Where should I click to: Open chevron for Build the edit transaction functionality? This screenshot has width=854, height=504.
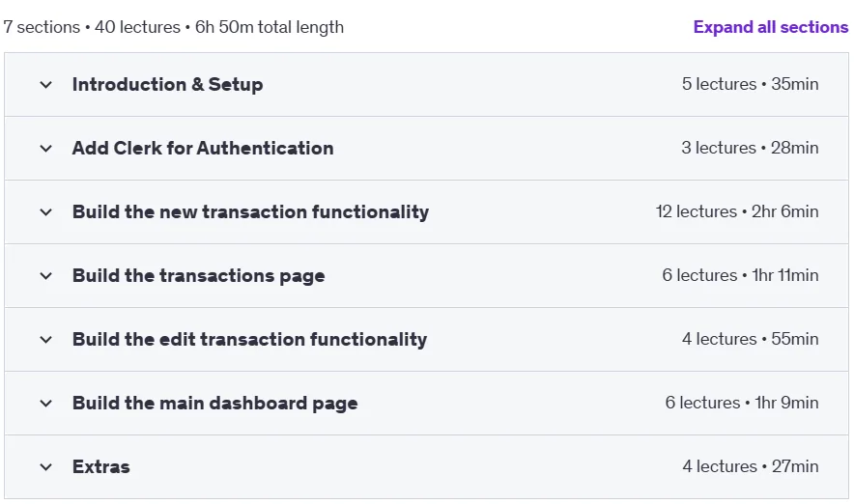tap(46, 340)
